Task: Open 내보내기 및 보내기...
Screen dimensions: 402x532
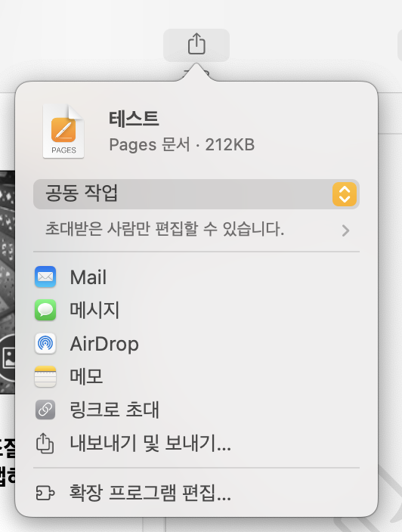Action: (x=150, y=443)
